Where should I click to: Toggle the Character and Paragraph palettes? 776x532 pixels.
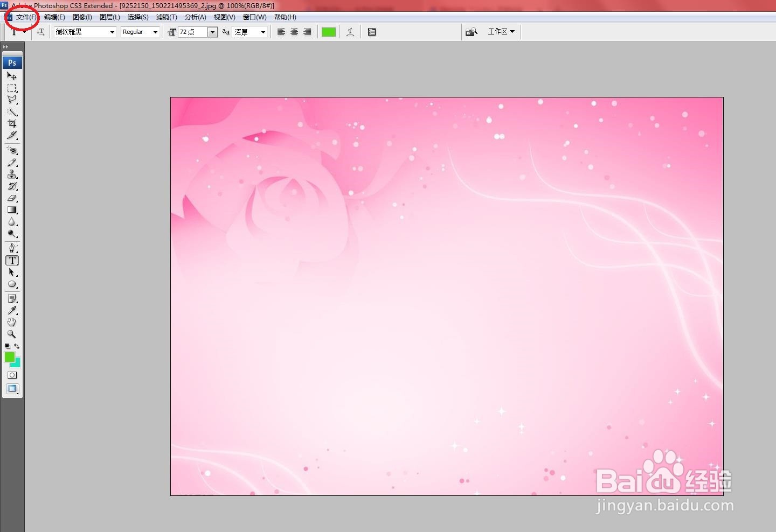(x=372, y=32)
